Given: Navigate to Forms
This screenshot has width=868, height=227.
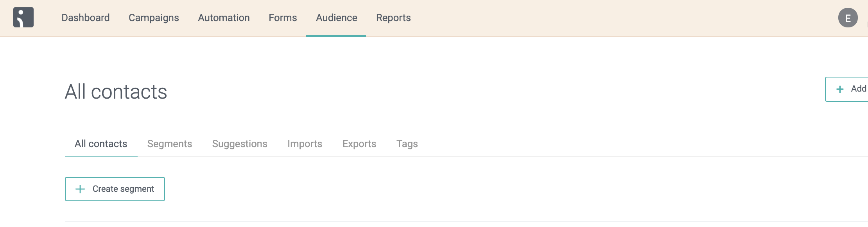Looking at the screenshot, I should (283, 18).
